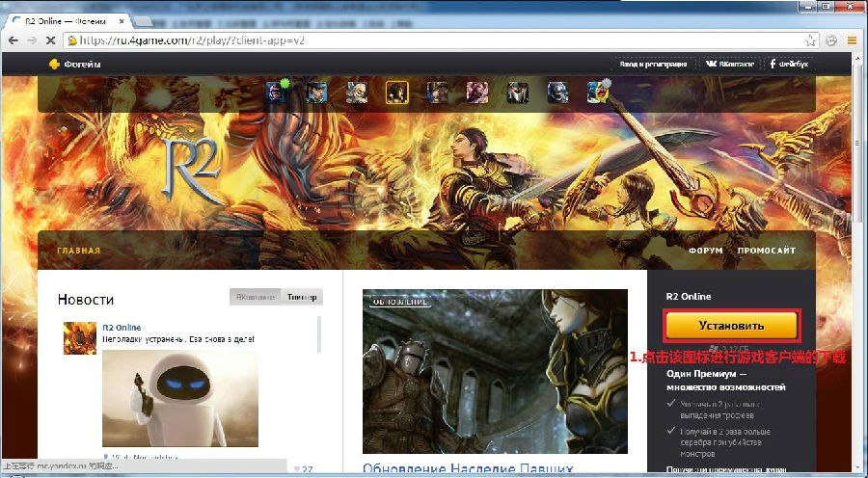
Task: Click the R2 Online title in the sidebar
Action: (689, 297)
